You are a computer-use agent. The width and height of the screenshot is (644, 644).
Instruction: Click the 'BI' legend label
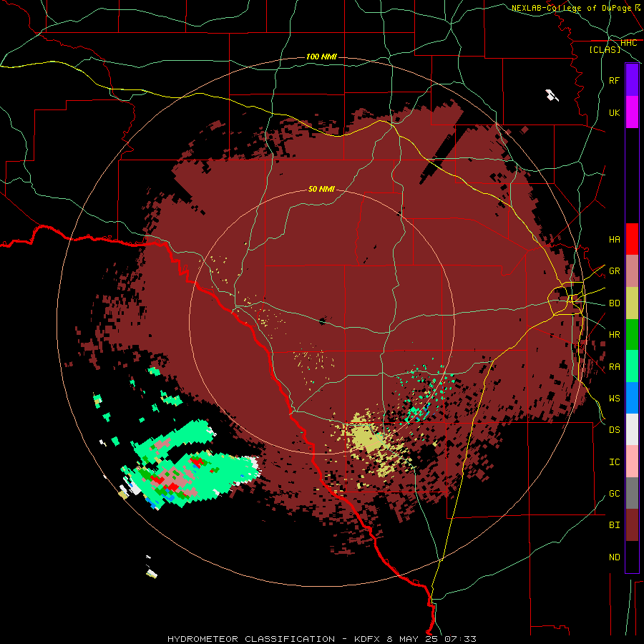tap(615, 525)
